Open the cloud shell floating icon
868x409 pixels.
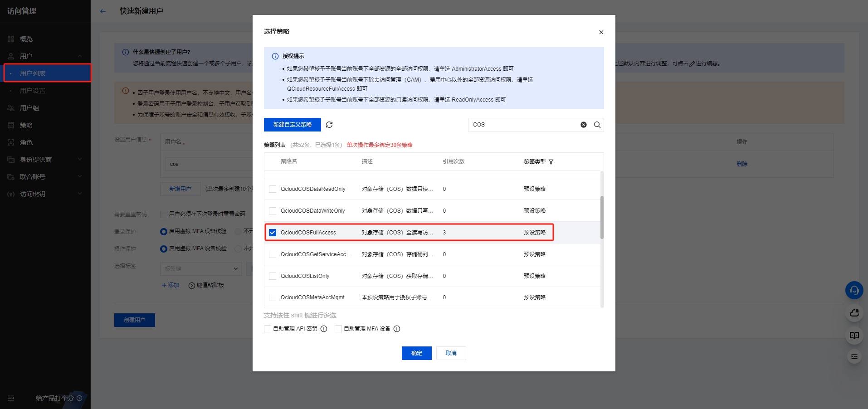click(854, 313)
